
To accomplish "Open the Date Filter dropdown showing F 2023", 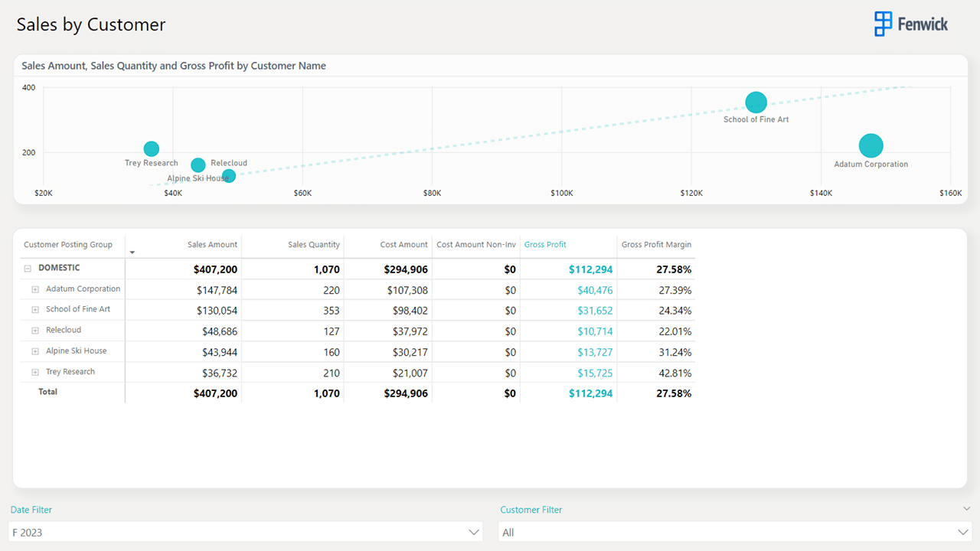I will pyautogui.click(x=245, y=532).
